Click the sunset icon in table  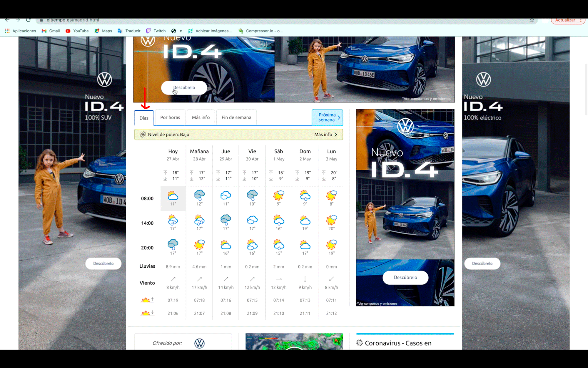coord(147,313)
